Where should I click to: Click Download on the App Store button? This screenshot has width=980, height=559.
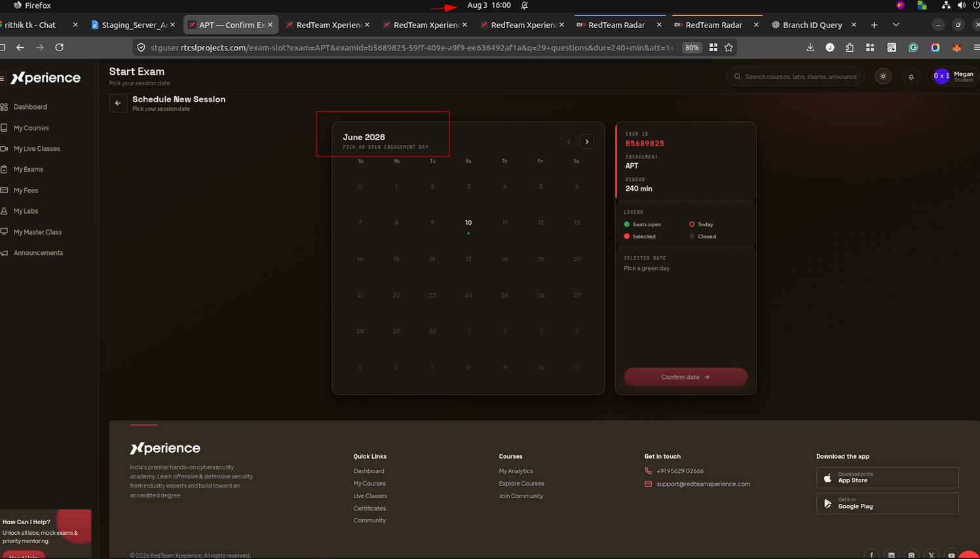point(887,478)
